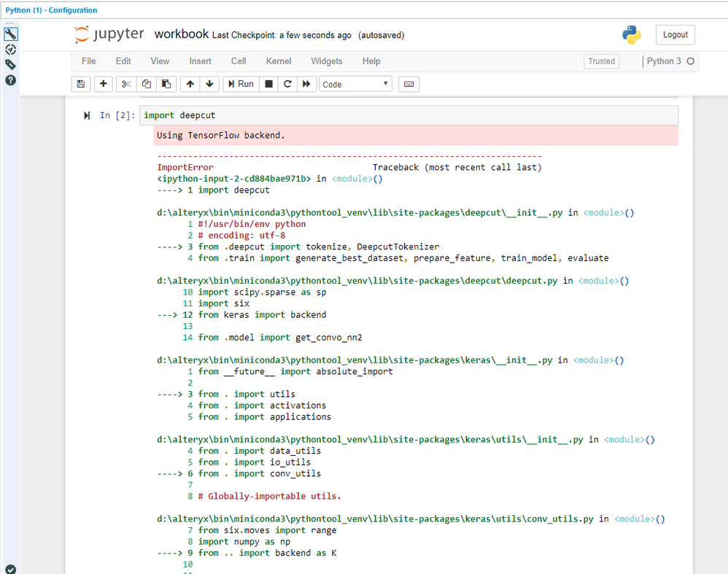Open the help question mark sidebar icon
This screenshot has height=574, width=728.
10,79
